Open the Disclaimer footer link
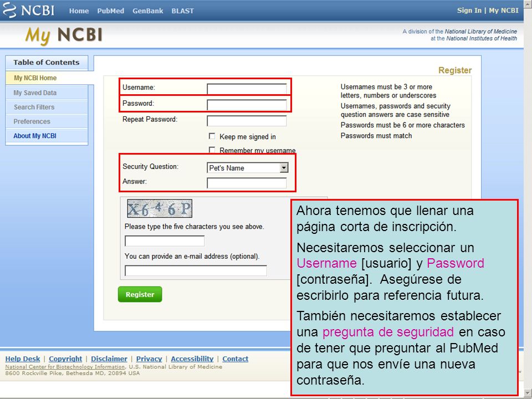Screen dimensions: 532x399 (109, 359)
